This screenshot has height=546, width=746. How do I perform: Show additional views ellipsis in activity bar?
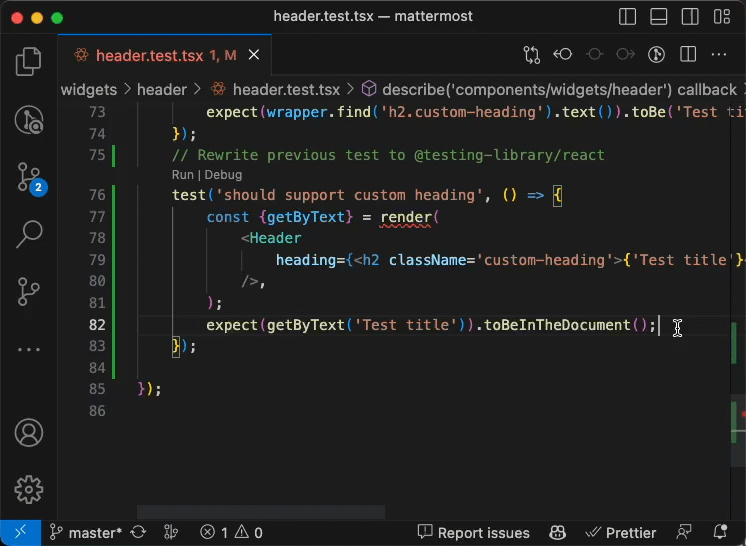(29, 350)
